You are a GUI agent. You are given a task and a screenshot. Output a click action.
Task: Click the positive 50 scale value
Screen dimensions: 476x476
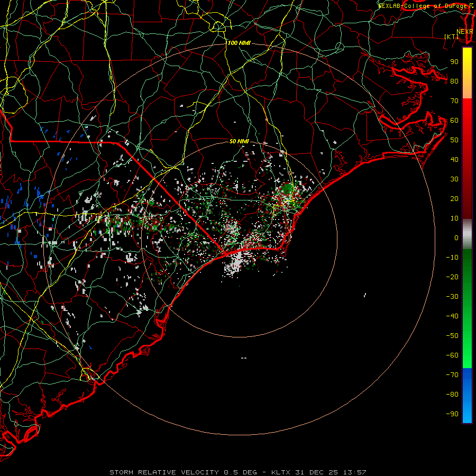pyautogui.click(x=454, y=140)
